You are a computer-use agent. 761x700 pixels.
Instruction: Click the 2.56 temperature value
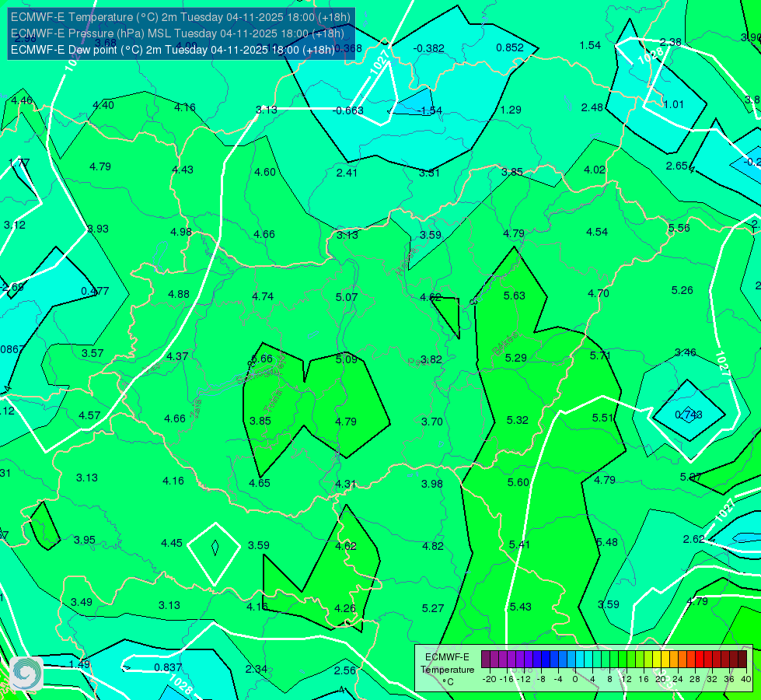pos(345,670)
